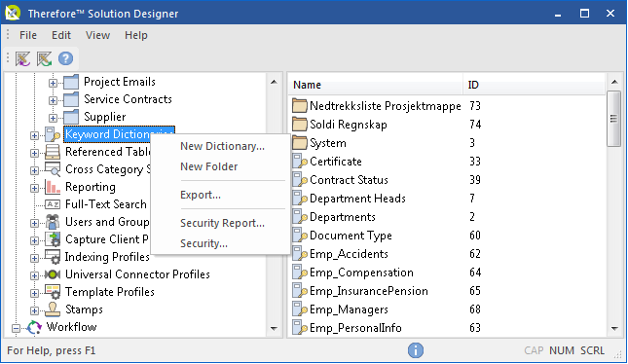The width and height of the screenshot is (628, 364).
Task: Click the Referenced Tables icon
Action: (53, 152)
